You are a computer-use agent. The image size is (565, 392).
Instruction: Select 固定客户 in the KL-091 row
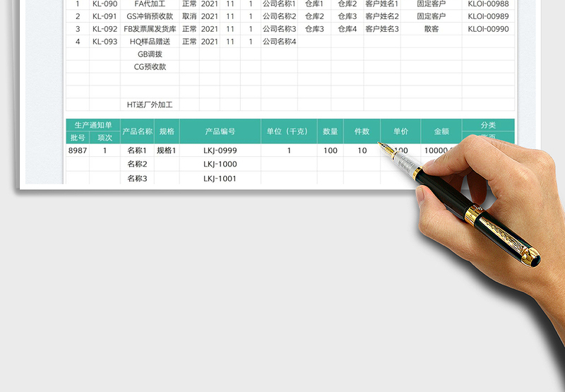pos(432,16)
